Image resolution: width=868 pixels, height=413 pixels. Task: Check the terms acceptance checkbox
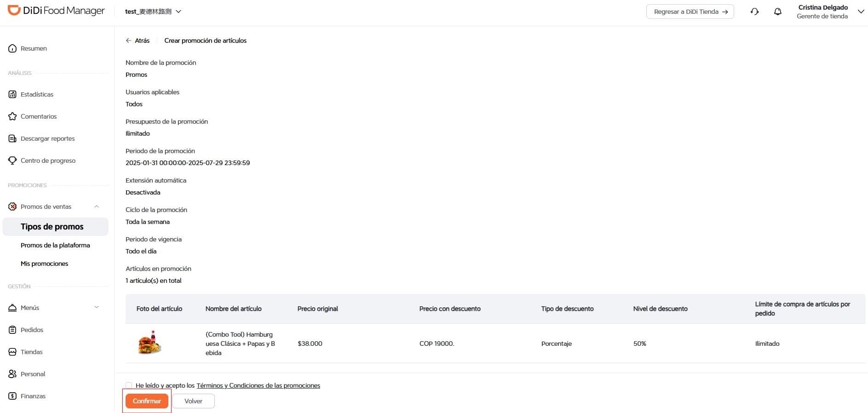(129, 385)
